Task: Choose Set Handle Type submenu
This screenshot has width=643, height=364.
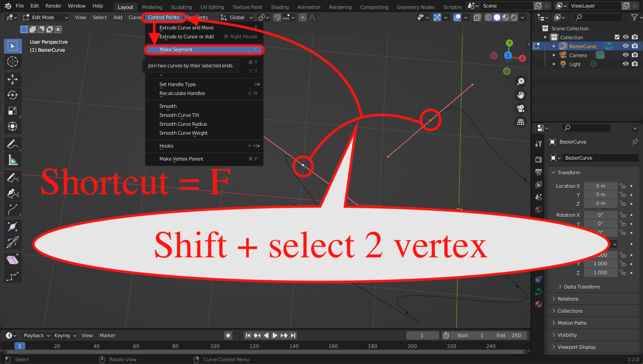Action: coord(205,84)
